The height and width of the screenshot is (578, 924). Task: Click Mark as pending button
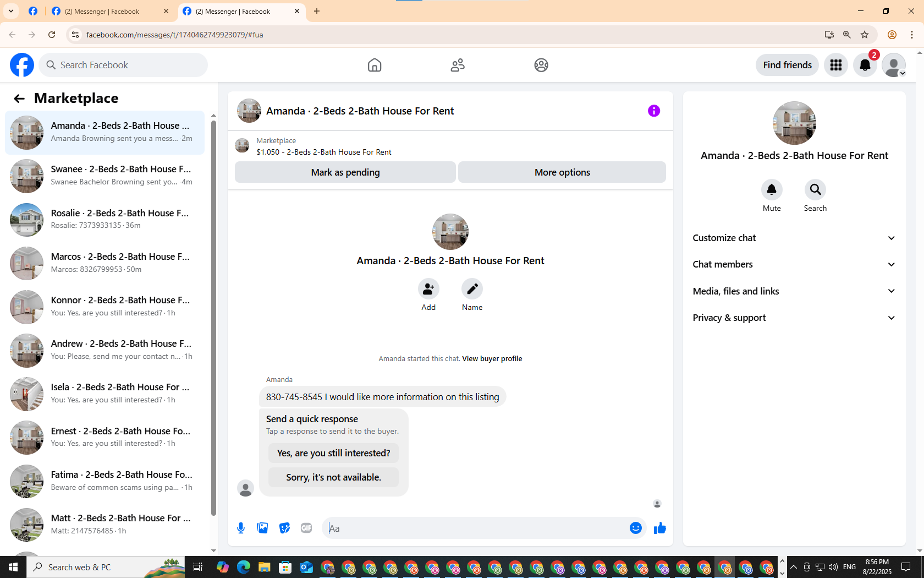click(345, 172)
